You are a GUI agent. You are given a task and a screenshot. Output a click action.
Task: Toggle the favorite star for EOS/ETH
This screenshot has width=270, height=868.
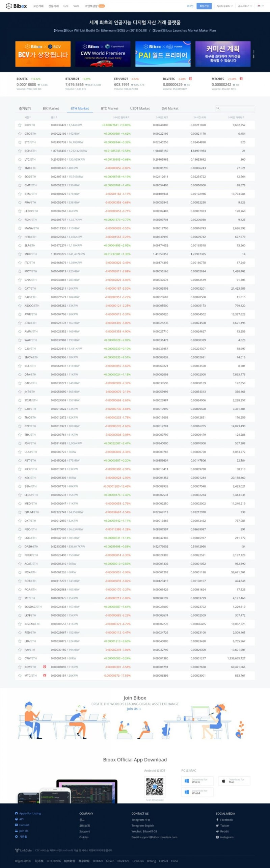[x=20, y=177]
